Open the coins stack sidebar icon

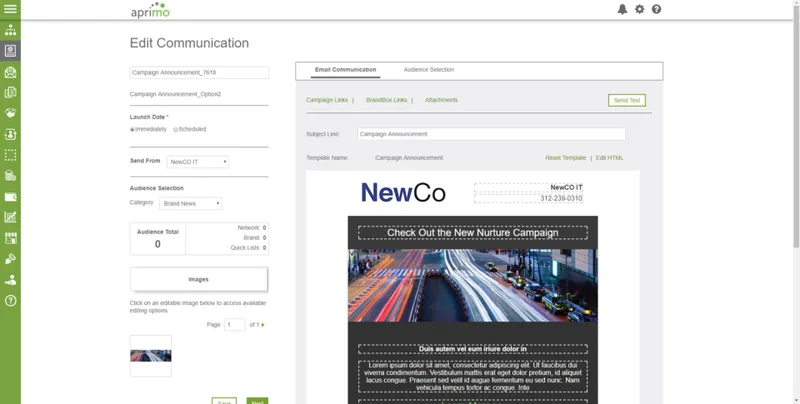10,176
